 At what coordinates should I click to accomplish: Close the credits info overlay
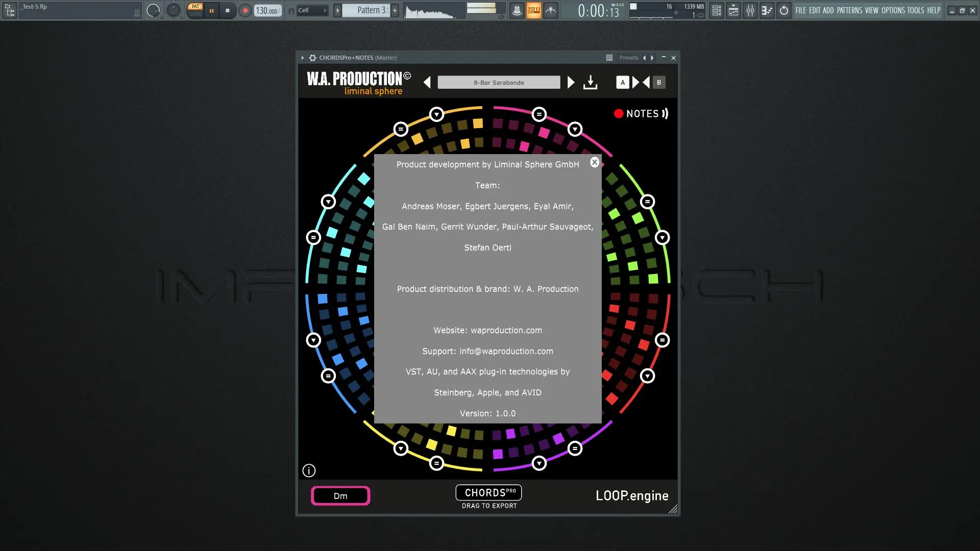[x=595, y=162]
